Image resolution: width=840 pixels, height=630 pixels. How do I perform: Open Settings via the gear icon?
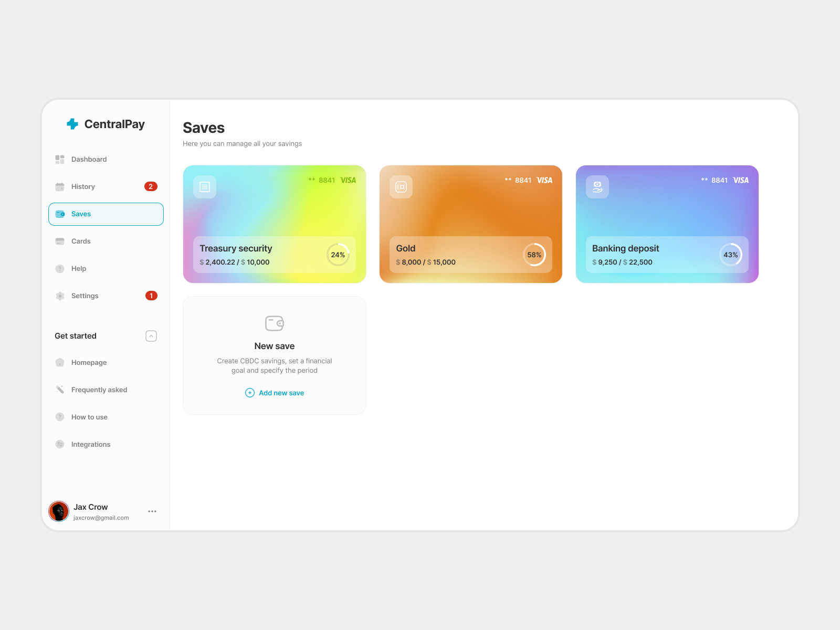coord(59,296)
